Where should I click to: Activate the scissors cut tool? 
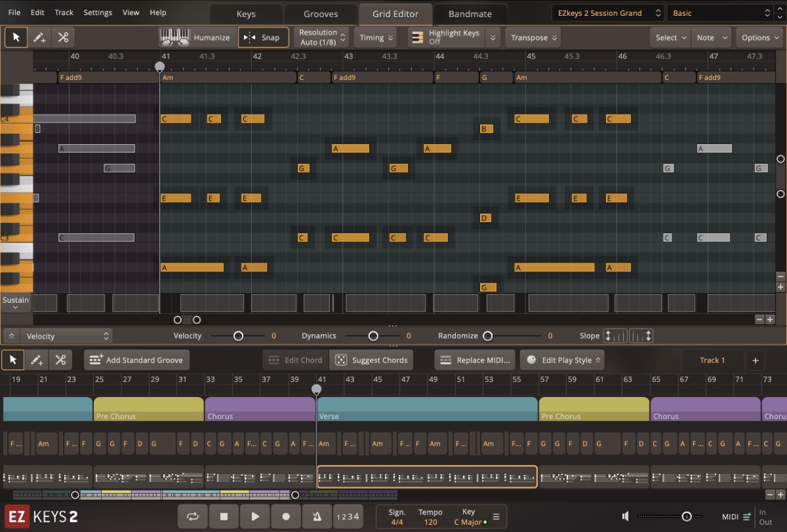[x=62, y=37]
